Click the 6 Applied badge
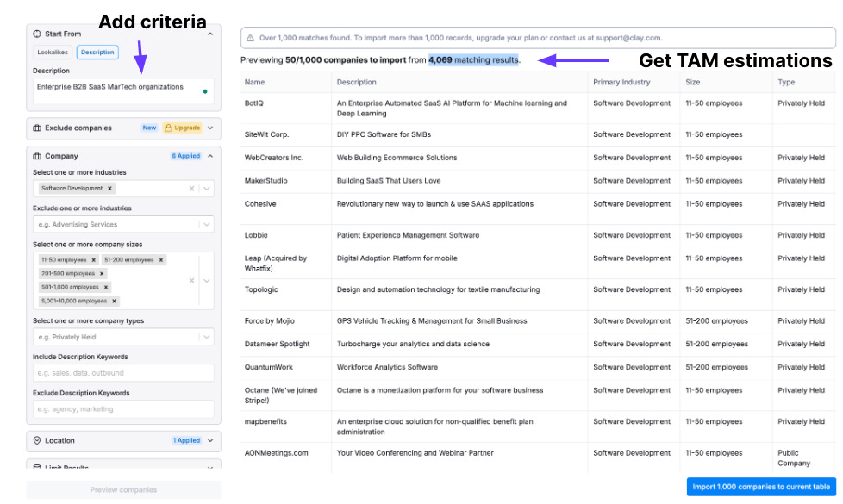The width and height of the screenshot is (843, 504). (x=185, y=156)
